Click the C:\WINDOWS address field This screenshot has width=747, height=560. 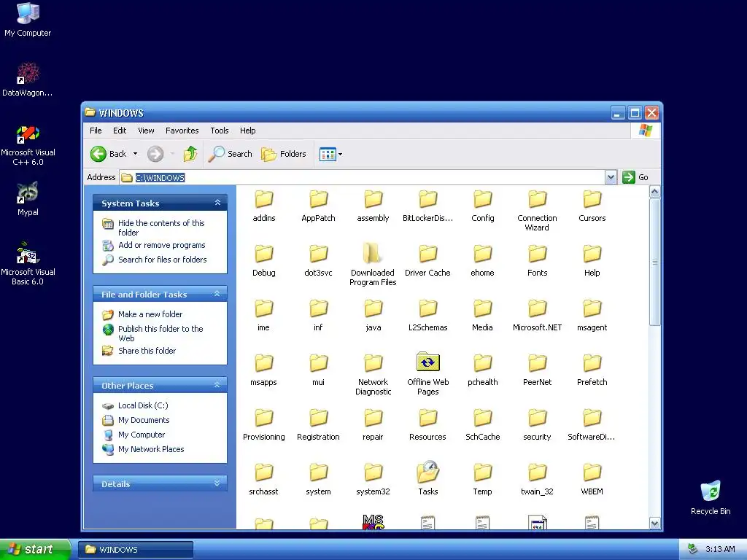click(x=362, y=178)
